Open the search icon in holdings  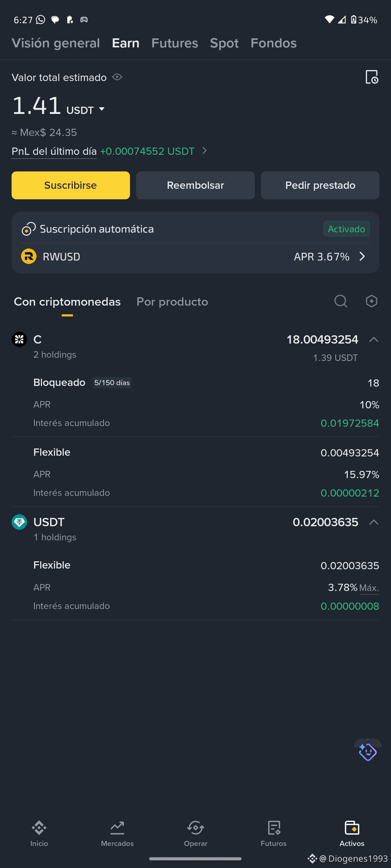point(341,301)
